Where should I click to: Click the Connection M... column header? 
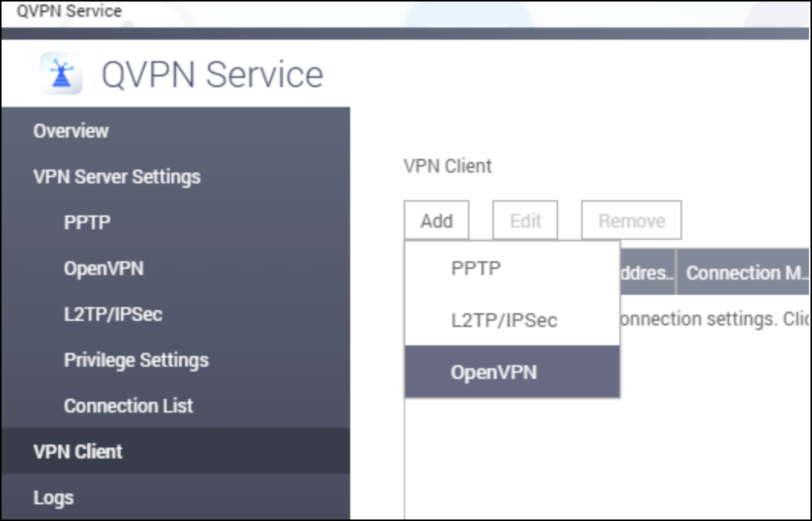(745, 273)
